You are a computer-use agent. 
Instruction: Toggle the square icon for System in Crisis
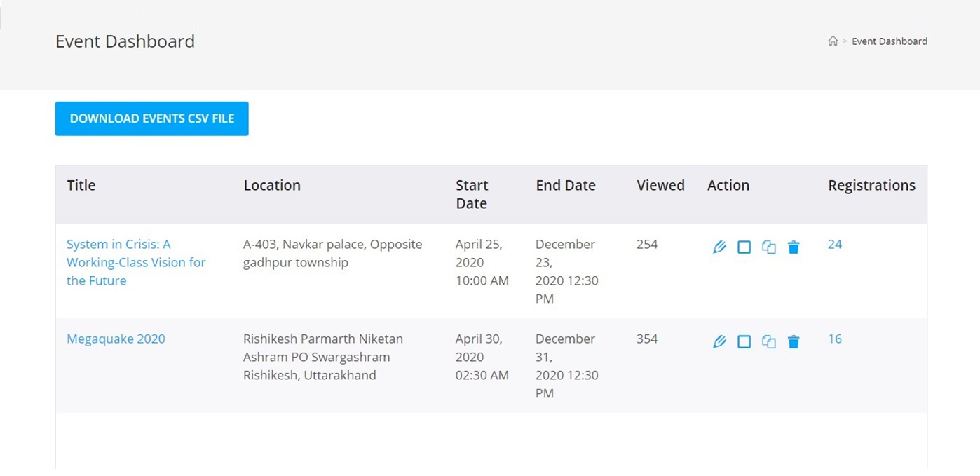click(x=744, y=247)
